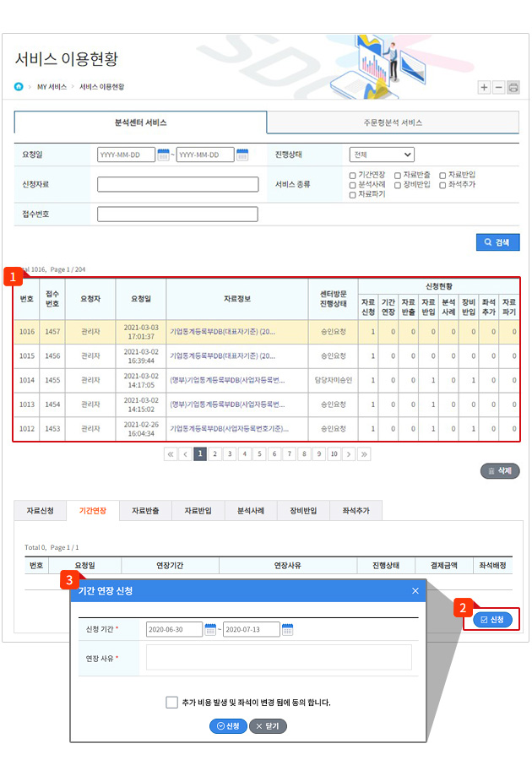Go to next page arrow
532x760 pixels.
pos(349,454)
